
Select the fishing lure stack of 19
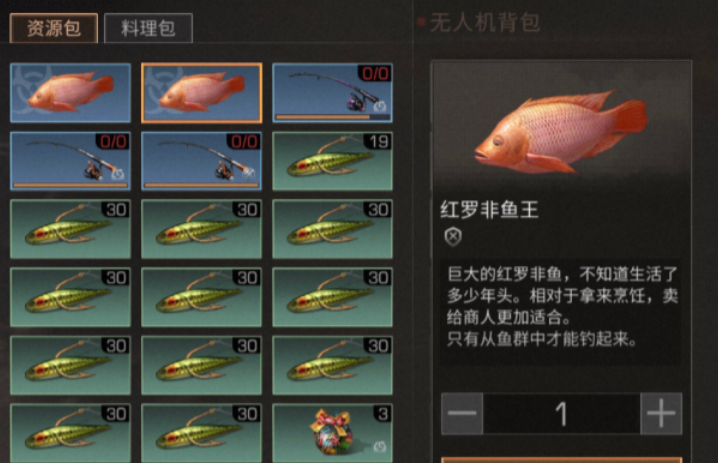[332, 161]
